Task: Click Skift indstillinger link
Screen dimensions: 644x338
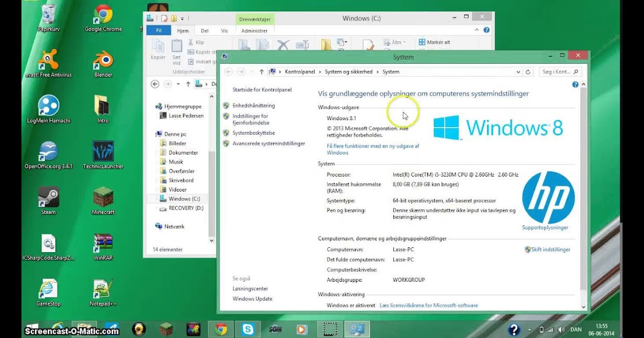Action: pyautogui.click(x=551, y=249)
